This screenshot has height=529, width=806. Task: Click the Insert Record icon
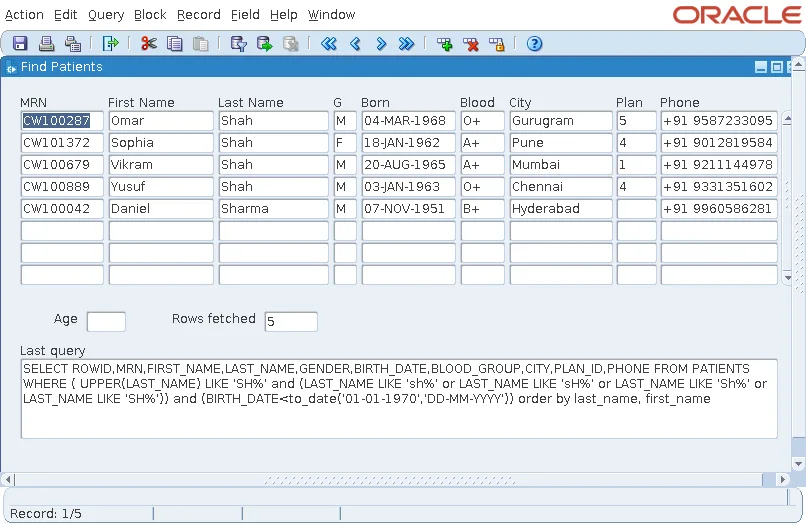click(445, 44)
